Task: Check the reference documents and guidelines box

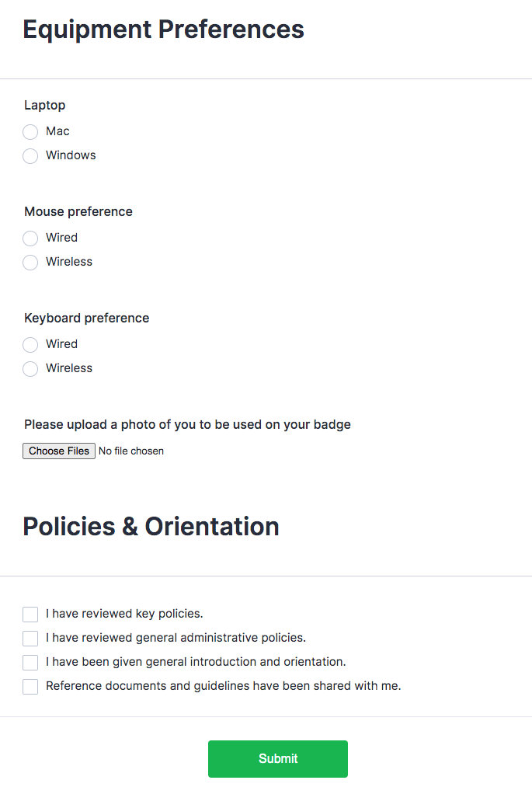Action: tap(30, 687)
